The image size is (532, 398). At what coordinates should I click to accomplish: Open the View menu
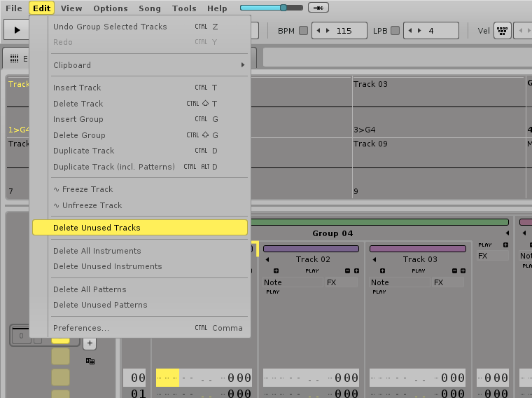click(x=71, y=8)
